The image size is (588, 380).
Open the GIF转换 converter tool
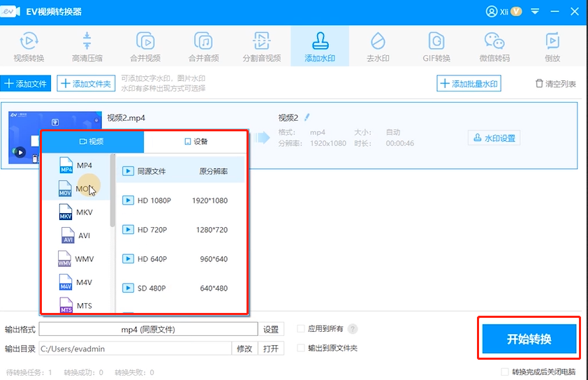[x=436, y=46]
